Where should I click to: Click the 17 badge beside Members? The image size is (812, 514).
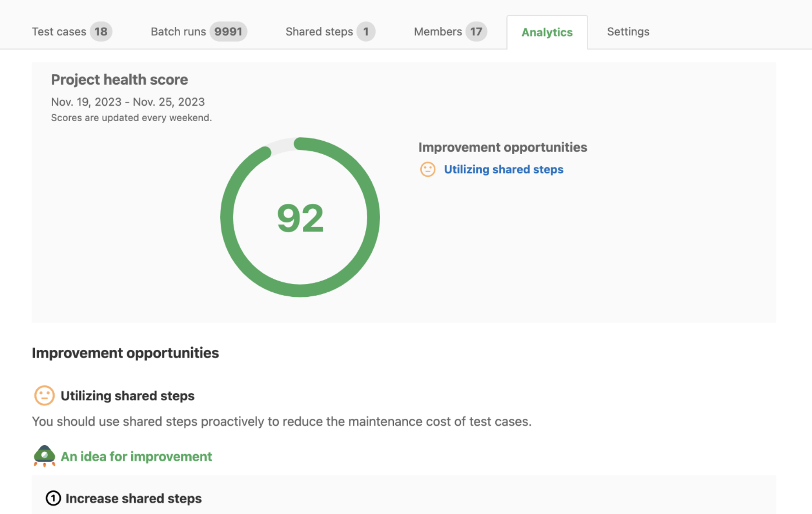476,32
